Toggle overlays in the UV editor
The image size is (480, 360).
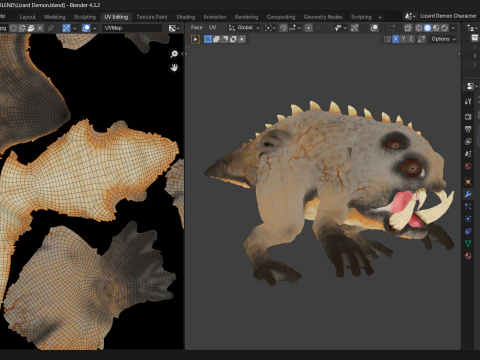tap(86, 28)
